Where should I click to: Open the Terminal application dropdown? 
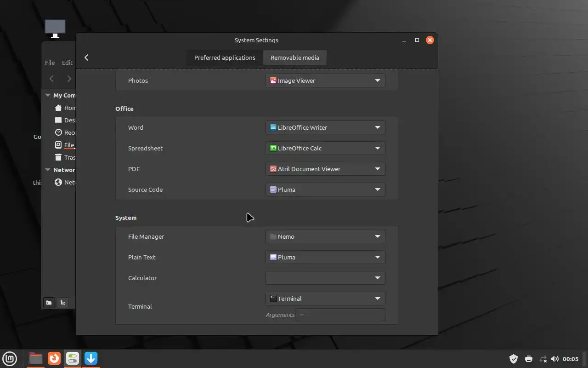point(325,299)
